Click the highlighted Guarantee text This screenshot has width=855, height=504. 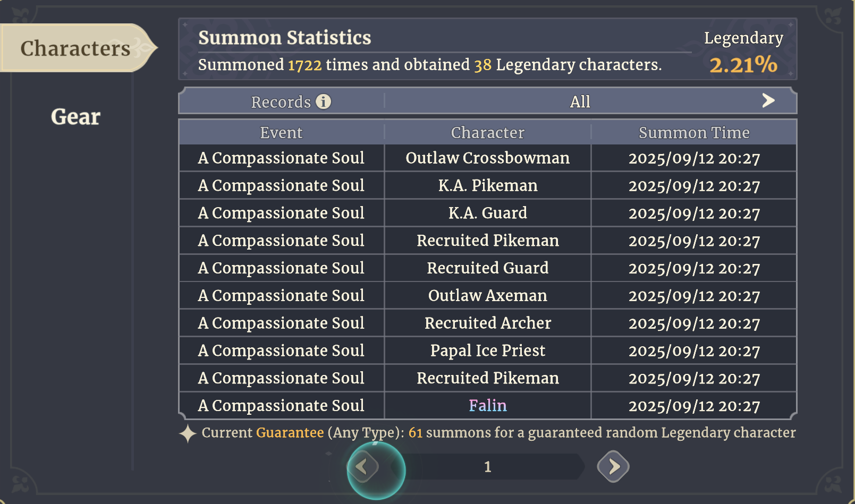click(x=290, y=433)
